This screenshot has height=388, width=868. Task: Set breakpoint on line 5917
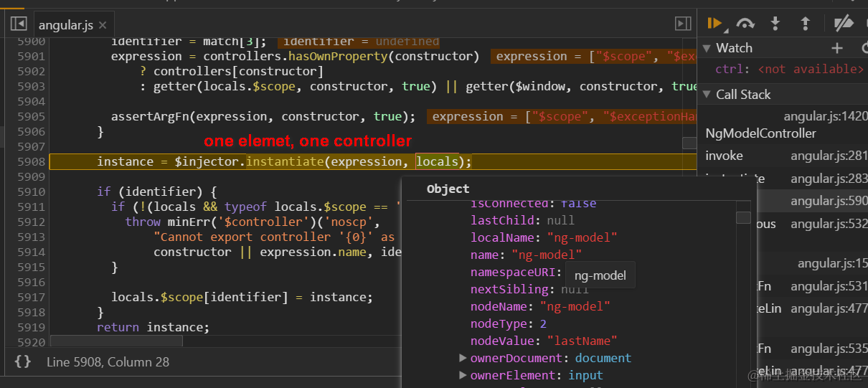[x=31, y=297]
